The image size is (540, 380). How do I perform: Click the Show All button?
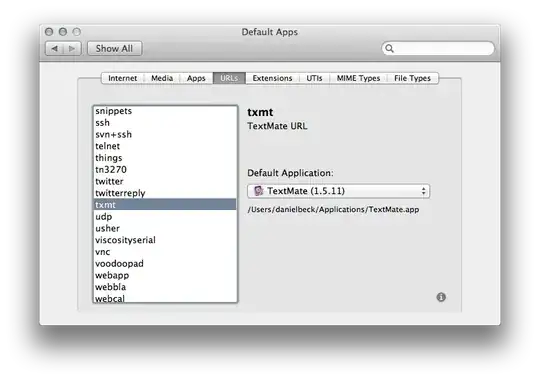114,49
